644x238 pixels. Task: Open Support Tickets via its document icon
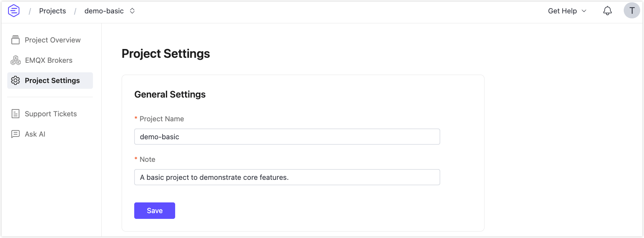pos(15,114)
